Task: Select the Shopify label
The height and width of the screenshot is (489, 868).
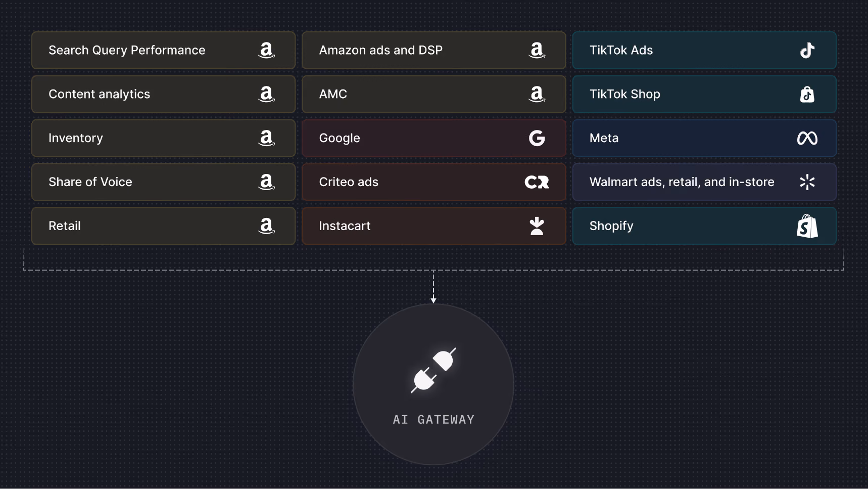Action: 611,226
